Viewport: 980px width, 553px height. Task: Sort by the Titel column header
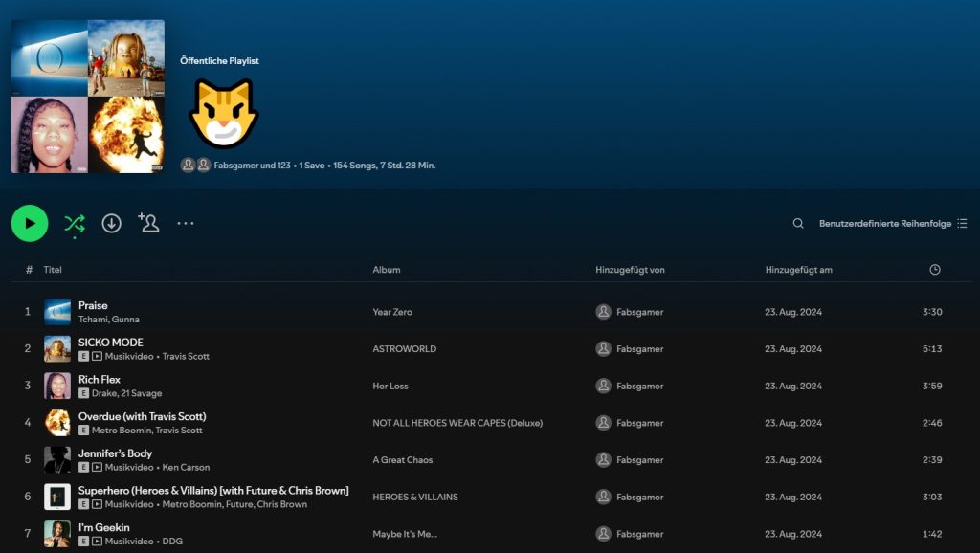(53, 270)
